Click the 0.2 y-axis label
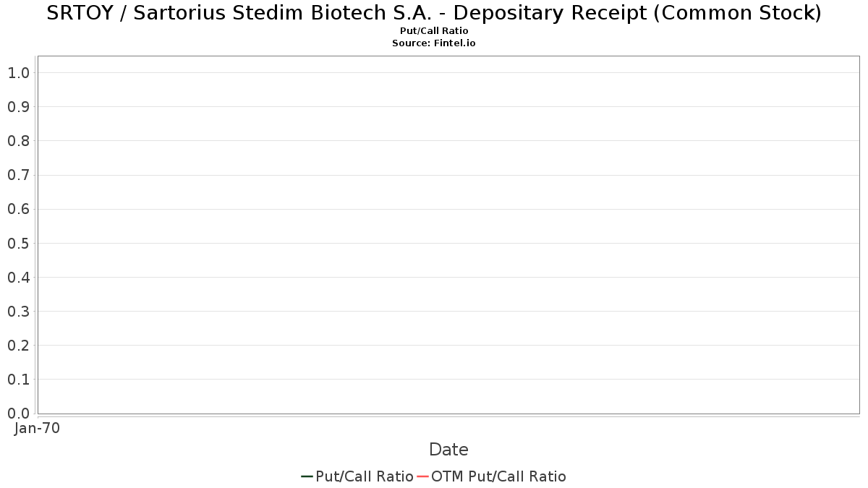This screenshot has height=488, width=868. (18, 345)
